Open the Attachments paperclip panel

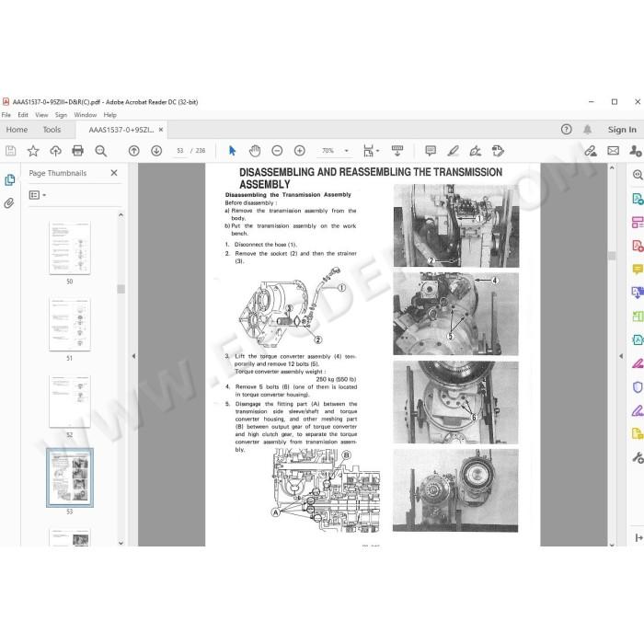point(9,203)
